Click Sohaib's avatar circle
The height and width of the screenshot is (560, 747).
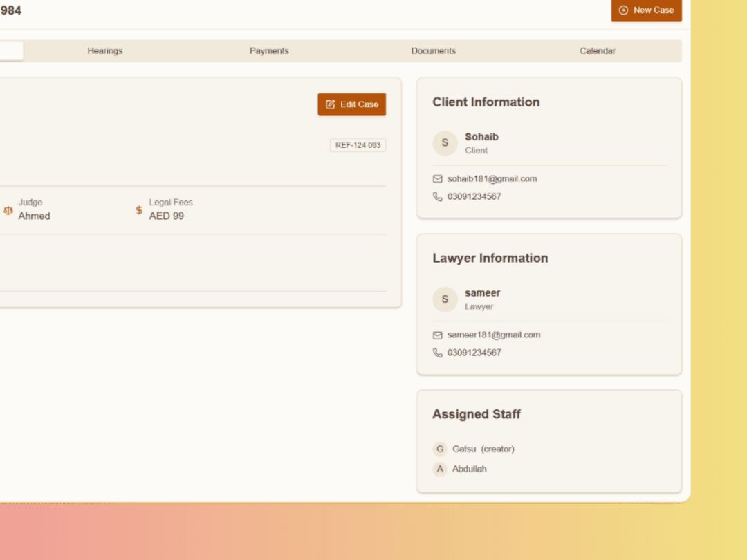tap(445, 143)
